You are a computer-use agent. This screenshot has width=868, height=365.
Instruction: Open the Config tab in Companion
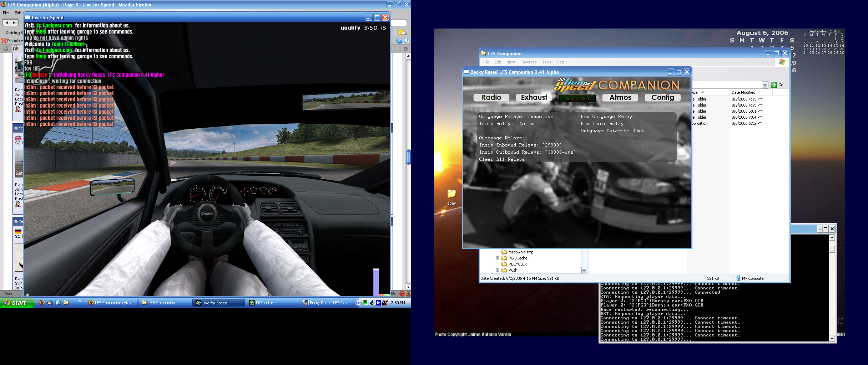coord(663,98)
